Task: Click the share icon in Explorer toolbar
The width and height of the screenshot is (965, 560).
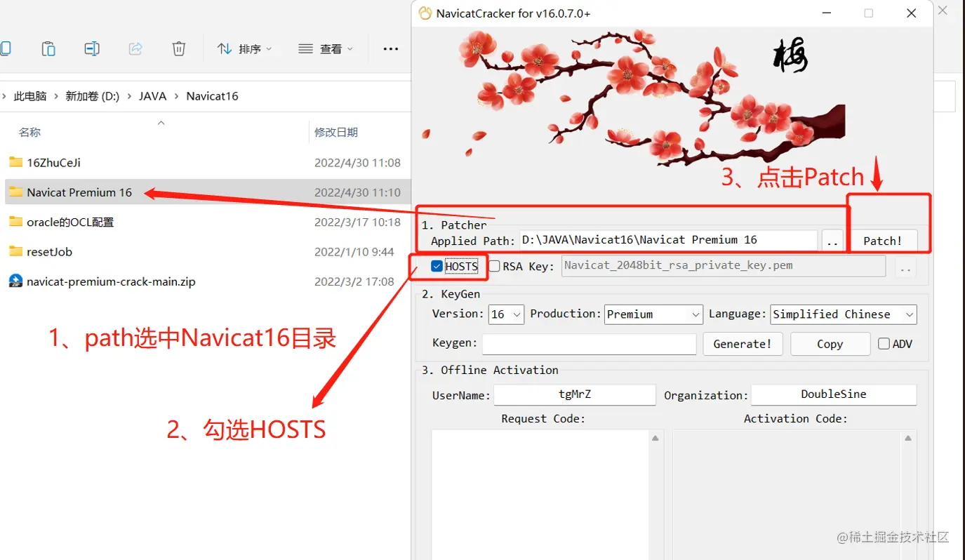Action: click(x=135, y=48)
